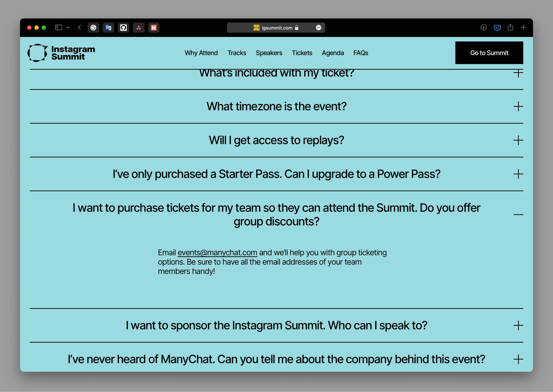The image size is (553, 392).
Task: Expand the sponsor the Instagram Summit question
Action: (x=518, y=325)
